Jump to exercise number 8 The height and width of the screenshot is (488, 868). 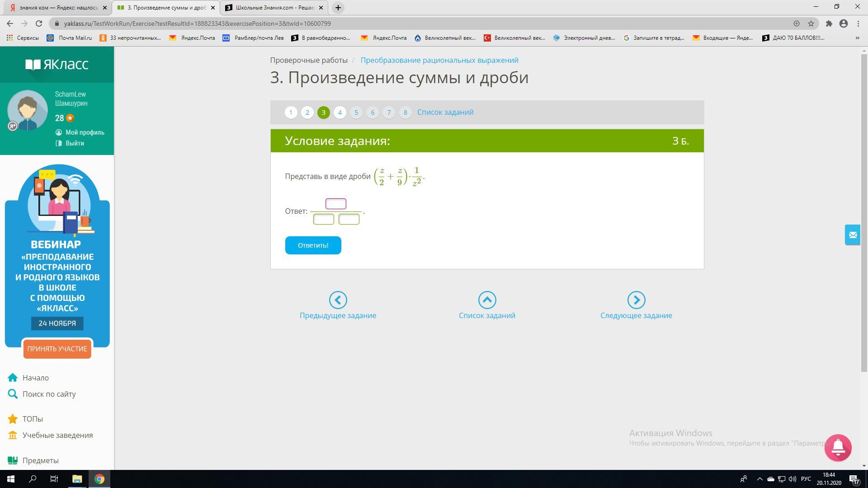tap(405, 113)
